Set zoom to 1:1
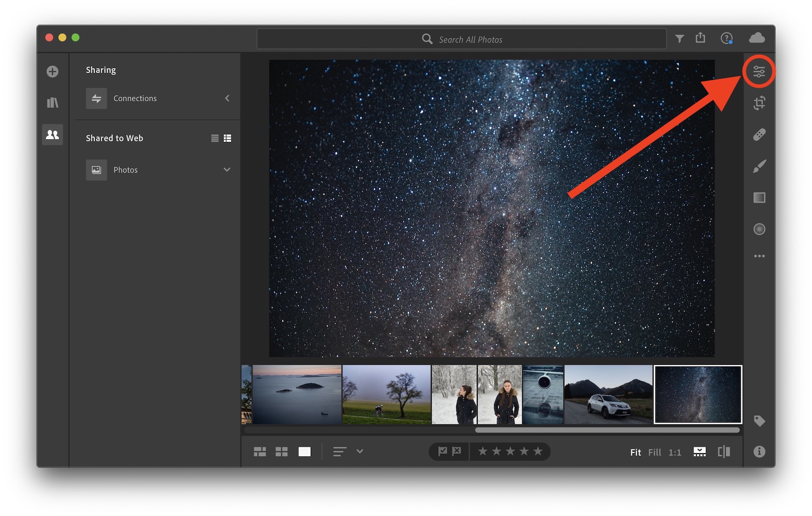This screenshot has height=516, width=812. tap(674, 452)
